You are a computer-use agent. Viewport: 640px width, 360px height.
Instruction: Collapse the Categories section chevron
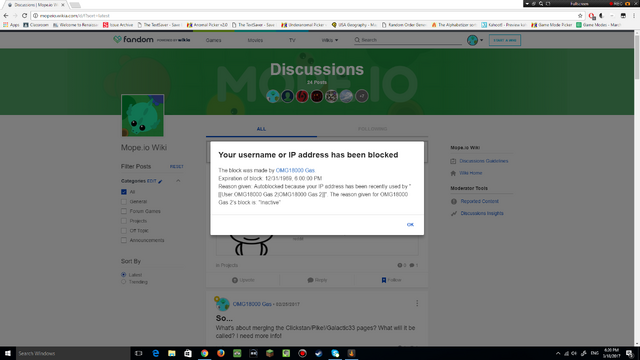pyautogui.click(x=178, y=181)
